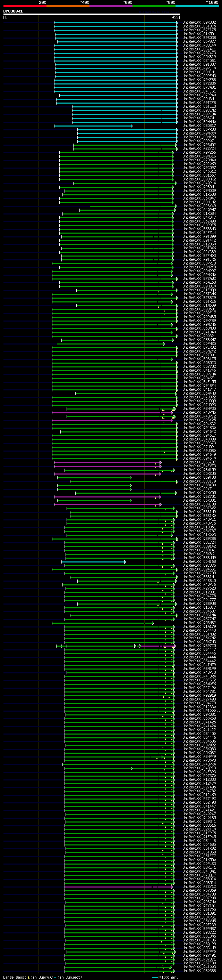Image resolution: width=222 pixels, height=980 pixels.
Task: Select UniRef100_O24561 label
Action: tap(199, 60)
